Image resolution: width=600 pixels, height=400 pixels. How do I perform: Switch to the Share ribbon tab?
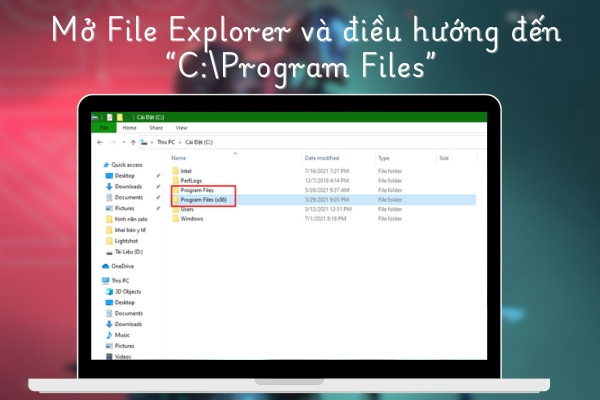coord(156,128)
